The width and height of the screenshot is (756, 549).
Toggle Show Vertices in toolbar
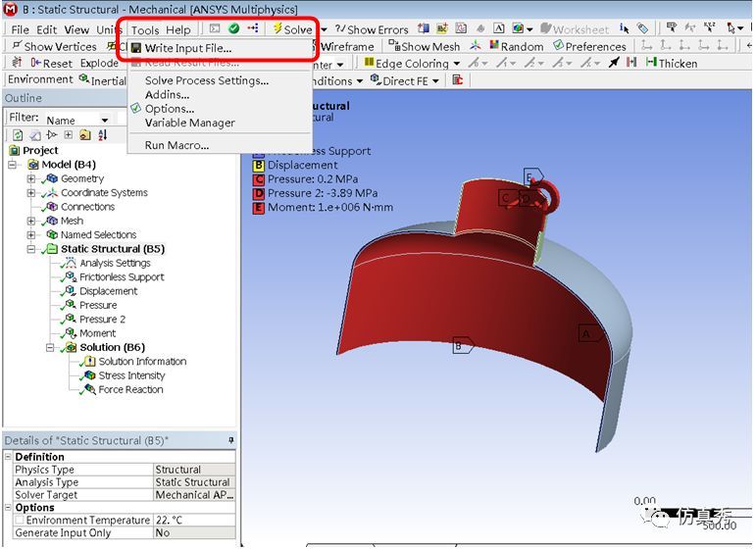(x=55, y=46)
